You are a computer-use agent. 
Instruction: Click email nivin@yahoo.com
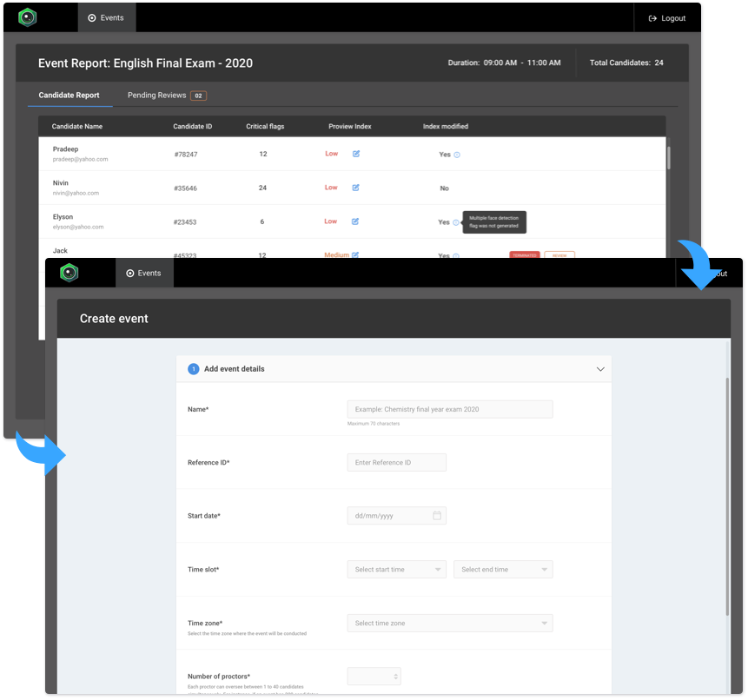click(76, 193)
